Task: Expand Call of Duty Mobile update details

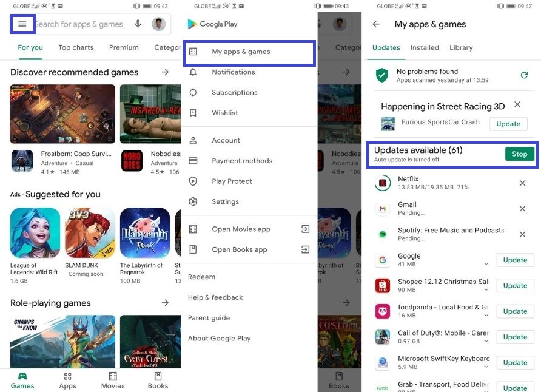Action: click(x=486, y=341)
